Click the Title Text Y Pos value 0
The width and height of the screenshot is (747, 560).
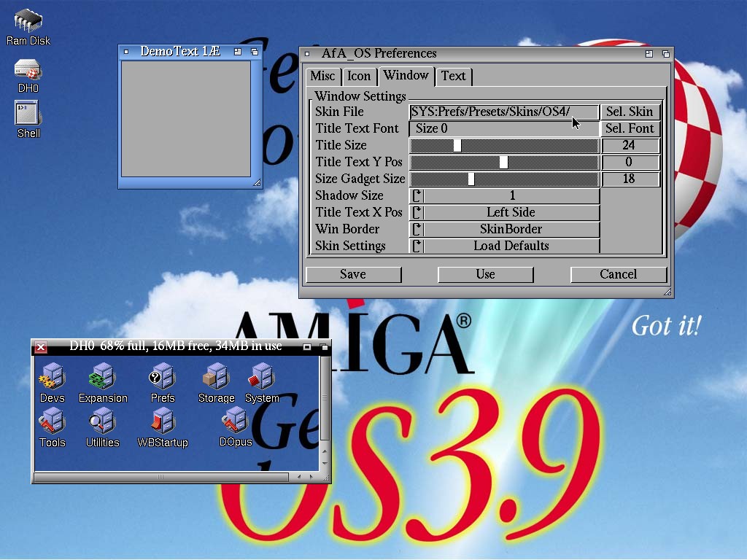coord(631,163)
